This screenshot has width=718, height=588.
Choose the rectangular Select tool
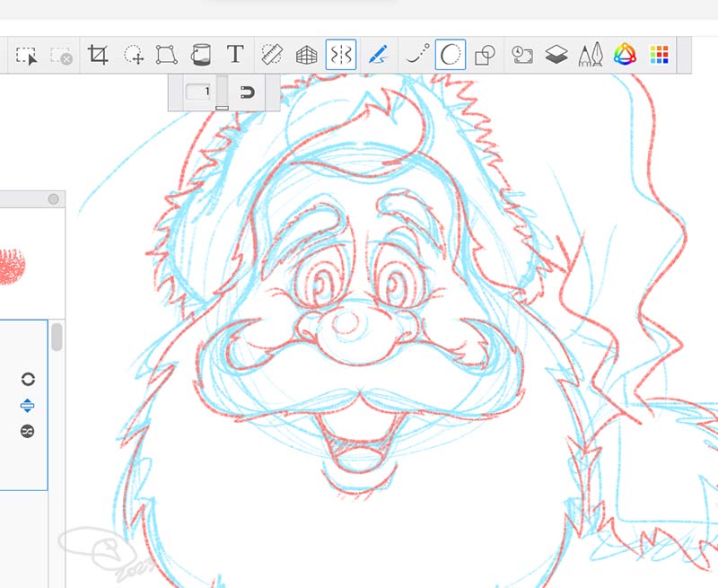point(27,56)
